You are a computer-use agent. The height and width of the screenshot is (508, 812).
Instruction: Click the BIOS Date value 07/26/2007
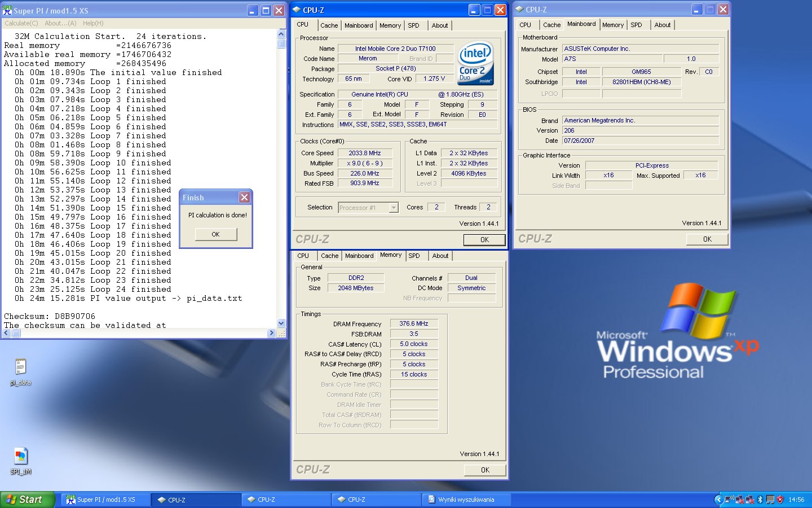[641, 141]
